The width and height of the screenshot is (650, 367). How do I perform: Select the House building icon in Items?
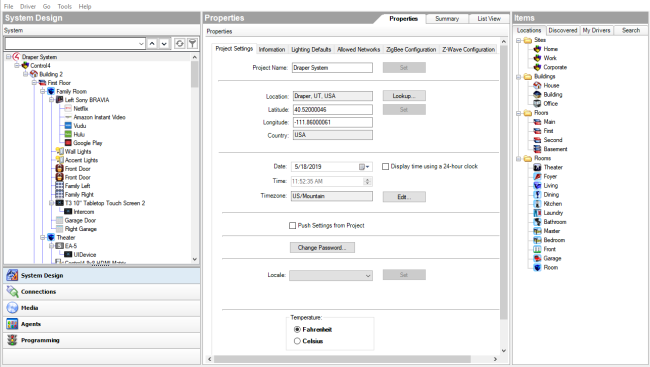537,85
